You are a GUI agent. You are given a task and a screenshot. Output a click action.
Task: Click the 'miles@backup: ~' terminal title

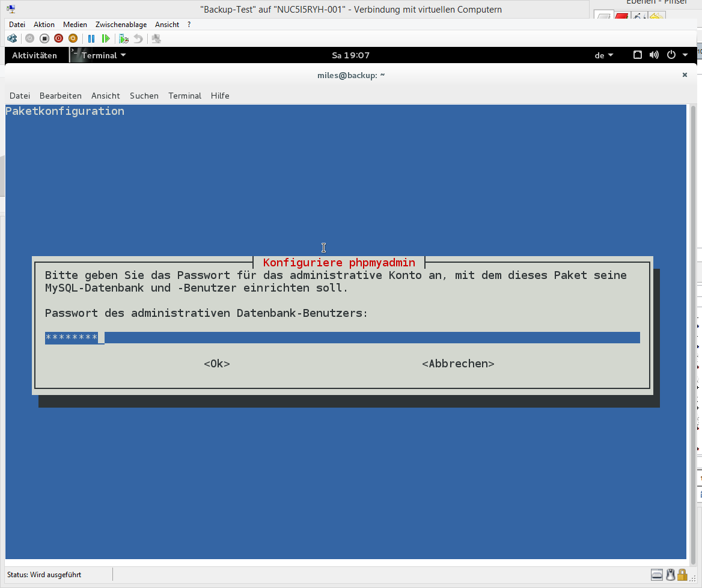(351, 75)
